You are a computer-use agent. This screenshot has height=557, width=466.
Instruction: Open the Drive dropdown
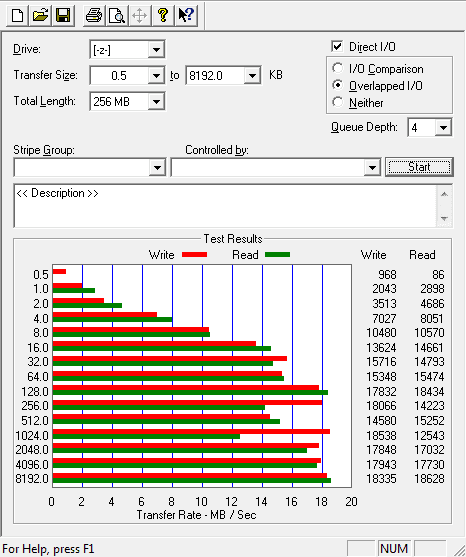click(156, 50)
